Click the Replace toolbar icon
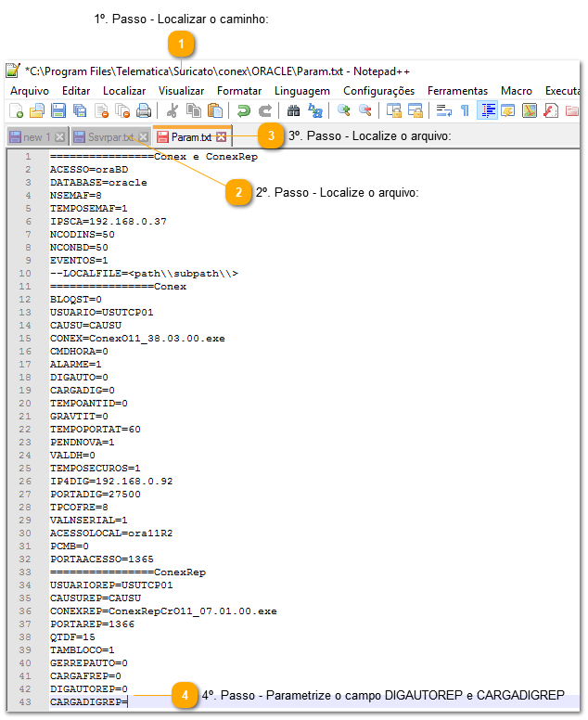This screenshot has height=720, width=588. click(x=315, y=110)
